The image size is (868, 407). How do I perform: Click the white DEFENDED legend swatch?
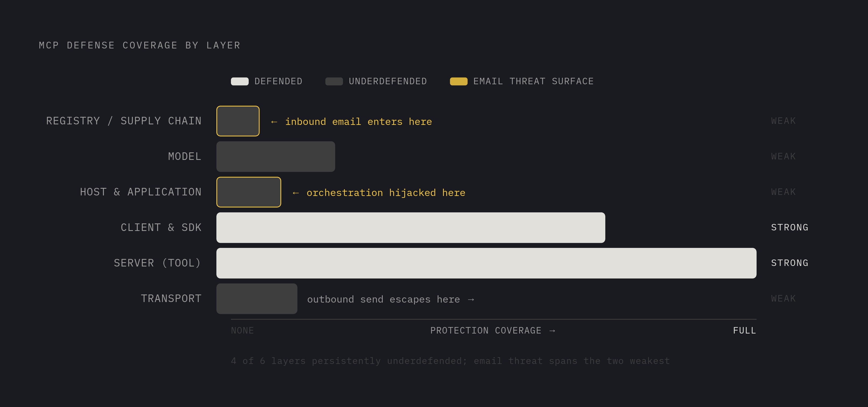(x=240, y=81)
